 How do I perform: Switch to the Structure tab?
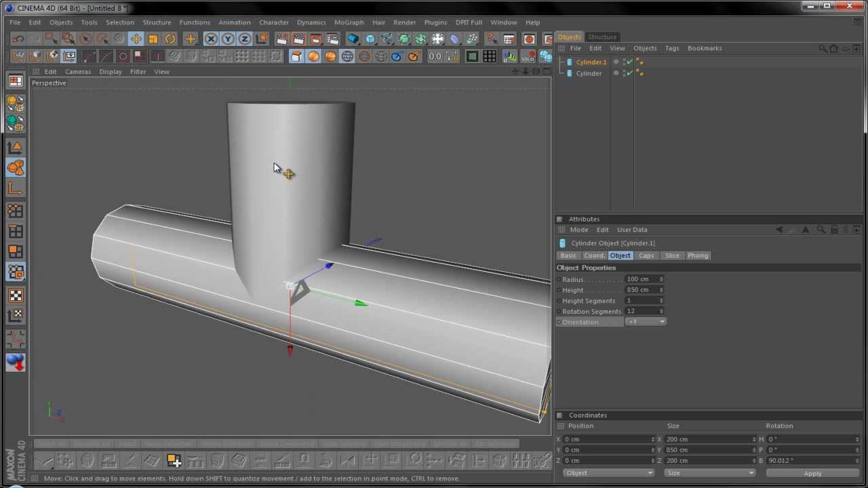(x=602, y=37)
